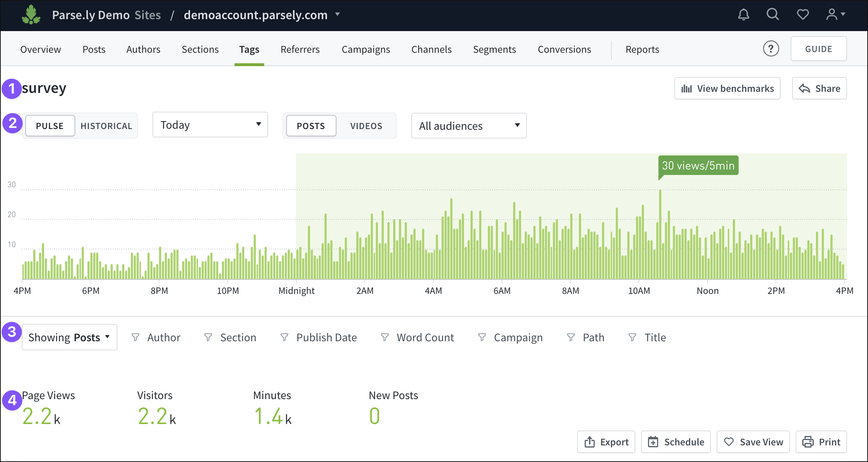Go to the Posts tab
Screen dimensions: 868x462
click(x=94, y=49)
